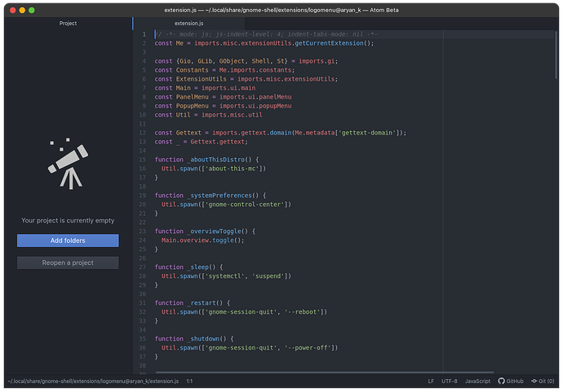Click line number 15 in the gutter
This screenshot has height=392, width=563.
point(142,160)
